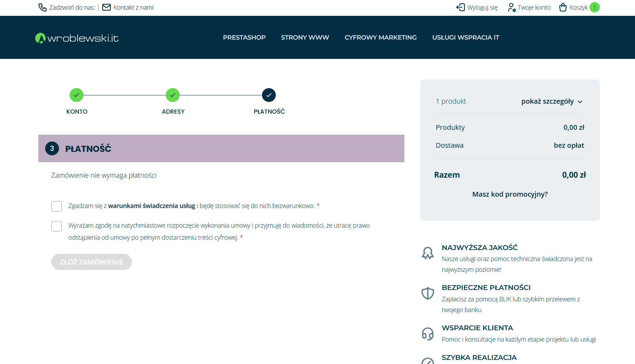Click the envelope icon for Kontakt z nami
Viewport: 635px width, 364px height.
(107, 8)
